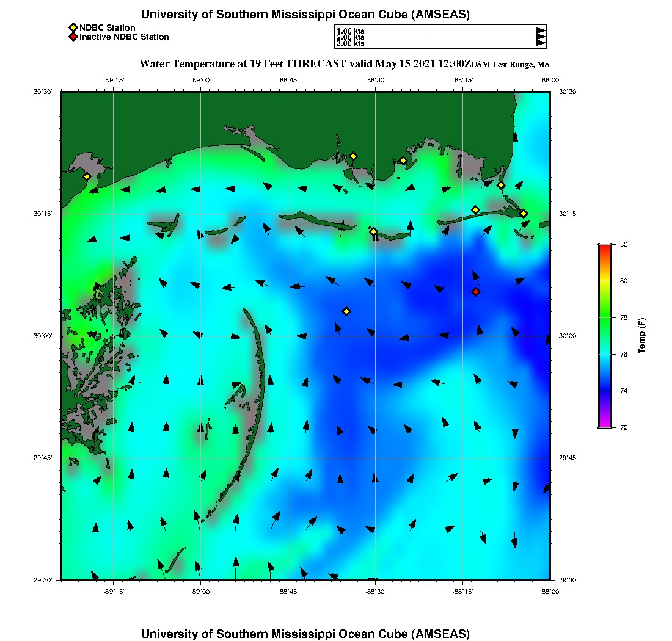This screenshot has height=641, width=672.
Task: Select the yellow station marker on the -88°30' barrier island
Action: click(373, 231)
